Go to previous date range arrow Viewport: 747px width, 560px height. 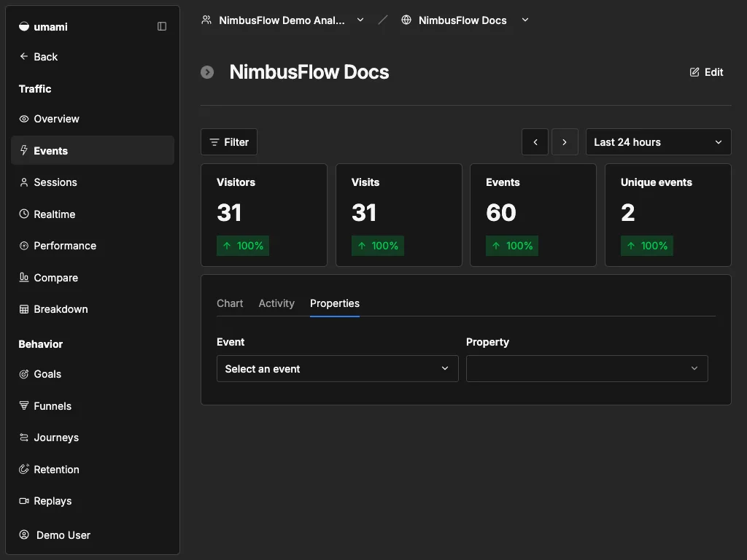(535, 142)
